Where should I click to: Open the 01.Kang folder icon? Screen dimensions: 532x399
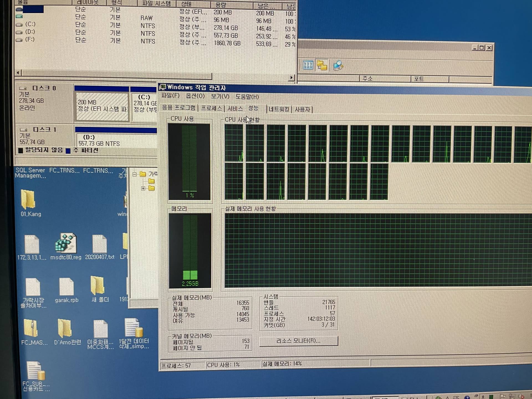[x=28, y=199]
